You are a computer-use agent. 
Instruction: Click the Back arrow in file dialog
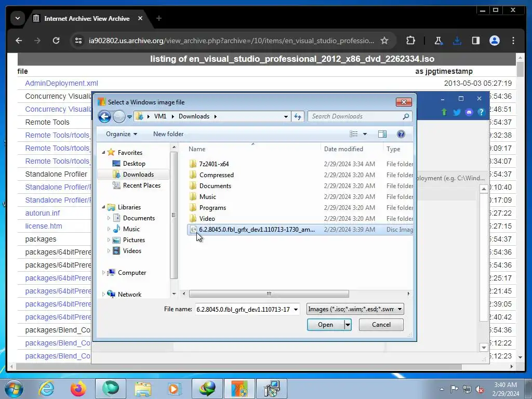[x=104, y=117]
